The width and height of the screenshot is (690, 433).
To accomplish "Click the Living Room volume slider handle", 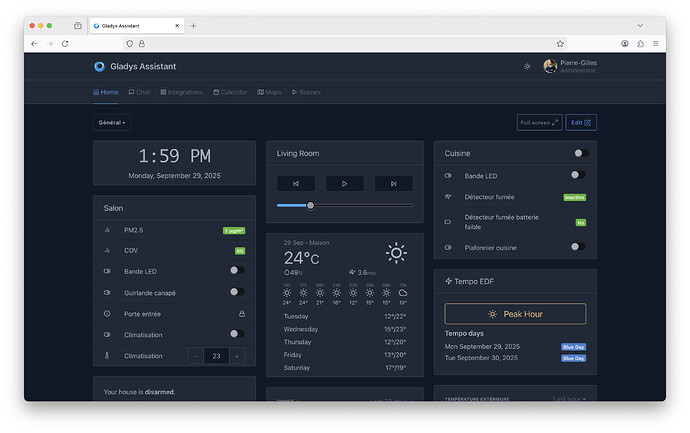I will (x=310, y=205).
